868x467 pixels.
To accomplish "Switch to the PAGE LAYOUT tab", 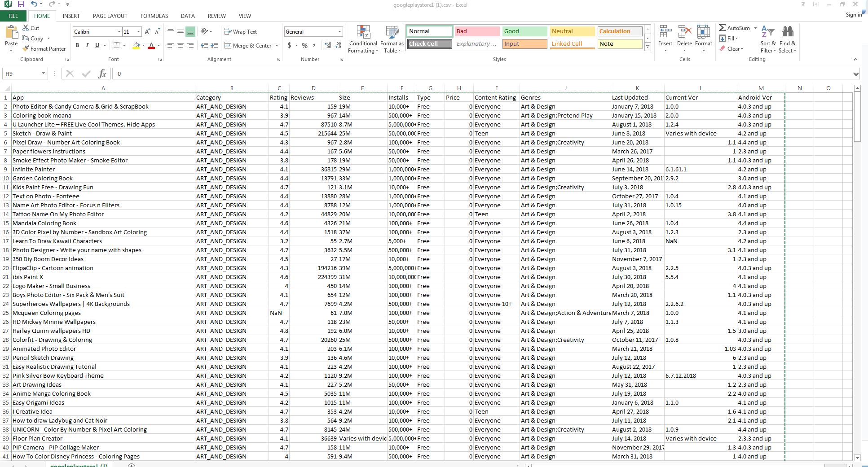I will [x=110, y=16].
